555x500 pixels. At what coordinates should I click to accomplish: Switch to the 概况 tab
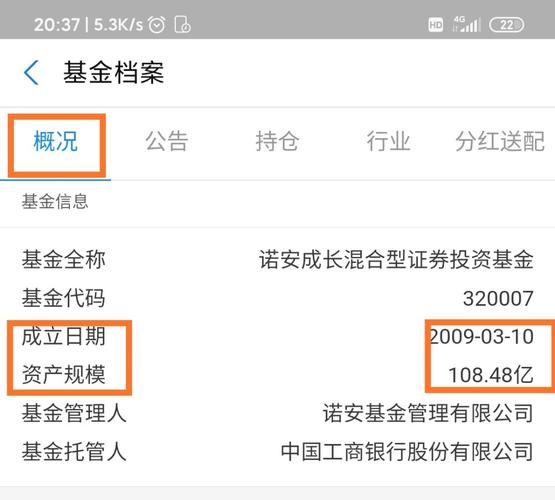coord(56,141)
